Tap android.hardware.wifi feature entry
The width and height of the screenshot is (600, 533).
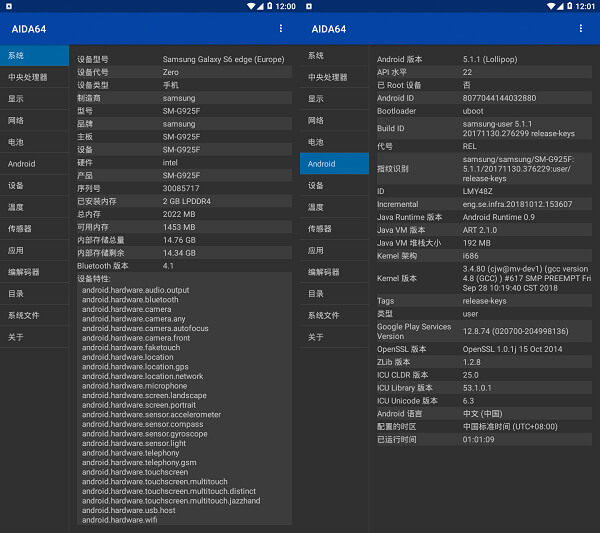pos(119,520)
